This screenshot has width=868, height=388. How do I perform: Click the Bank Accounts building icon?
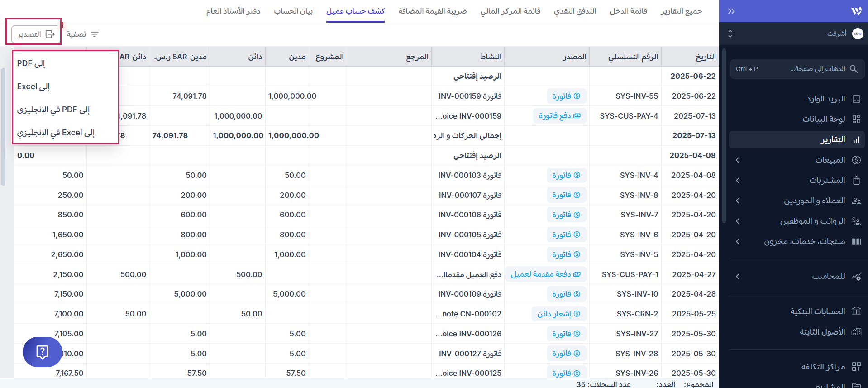(x=856, y=311)
